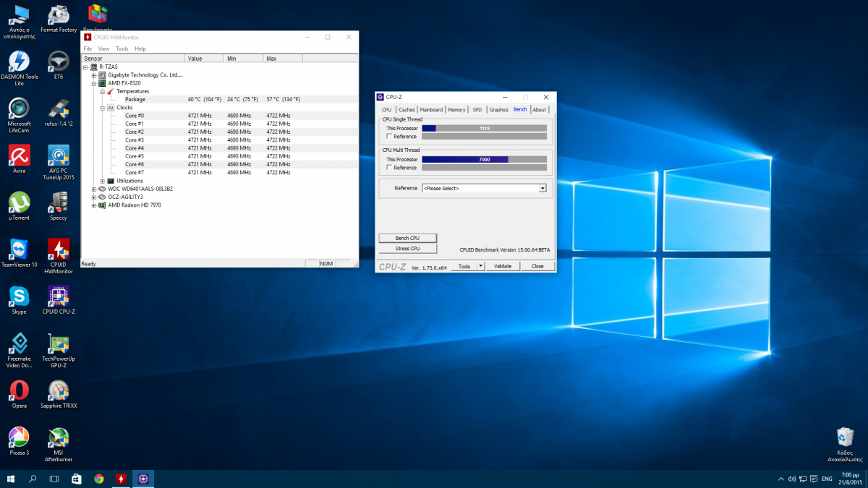Enable Reference checkbox under CPU Multi Thread
This screenshot has width=868, height=488.
point(389,167)
